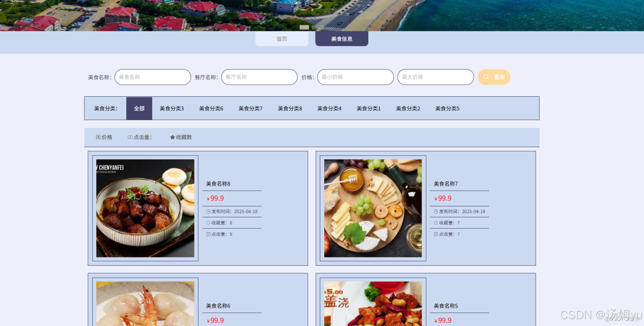Click the clicks icon on 美食名称8 card
Image resolution: width=644 pixels, height=326 pixels.
[208, 234]
